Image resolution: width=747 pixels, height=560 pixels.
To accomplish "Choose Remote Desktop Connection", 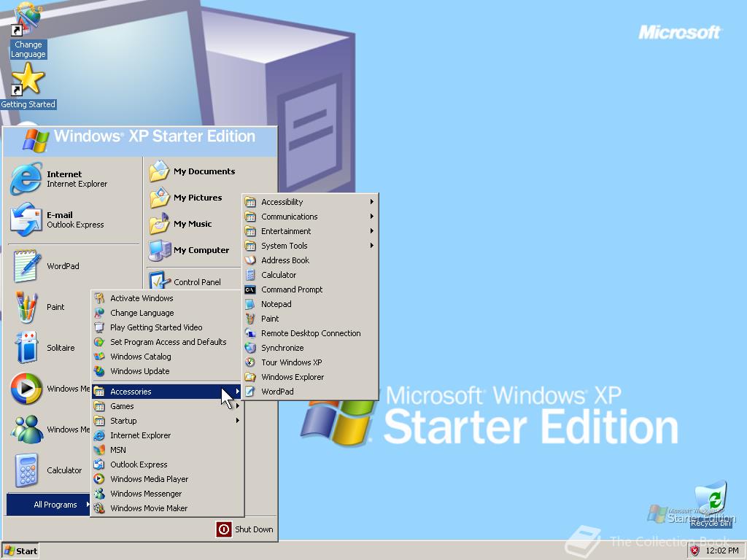I will tap(310, 333).
